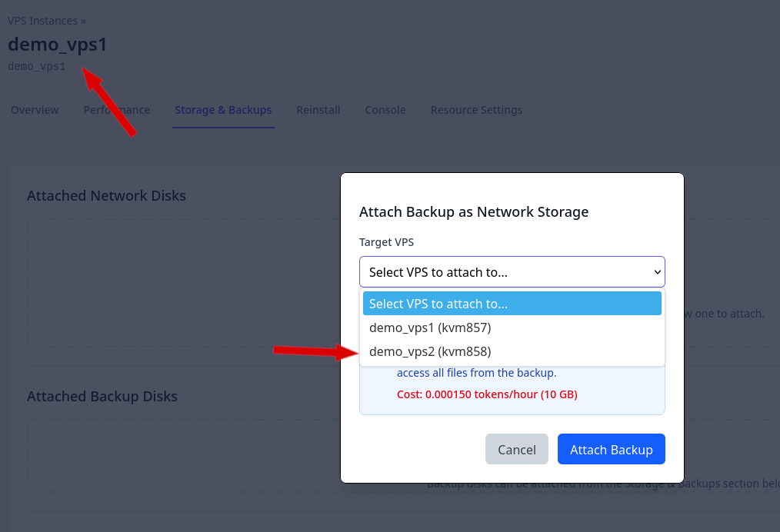The width and height of the screenshot is (780, 532).
Task: Click the Attached Network Disks heading
Action: point(106,196)
